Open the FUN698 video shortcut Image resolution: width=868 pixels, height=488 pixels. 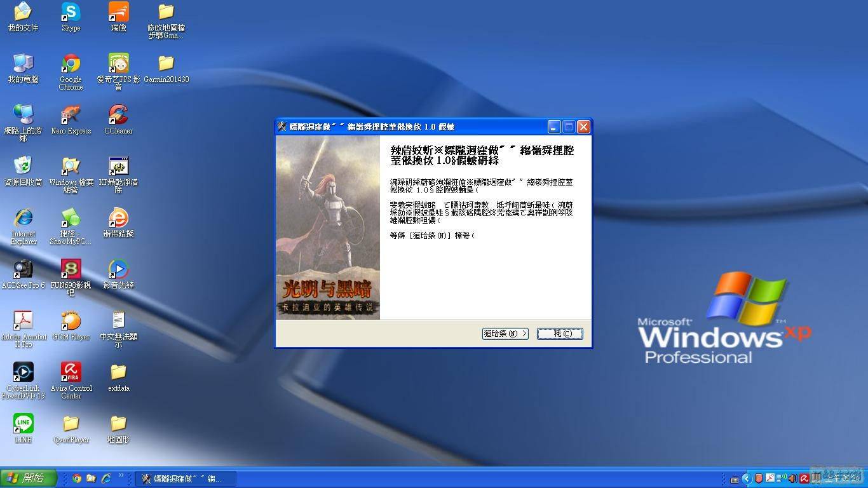coord(71,278)
